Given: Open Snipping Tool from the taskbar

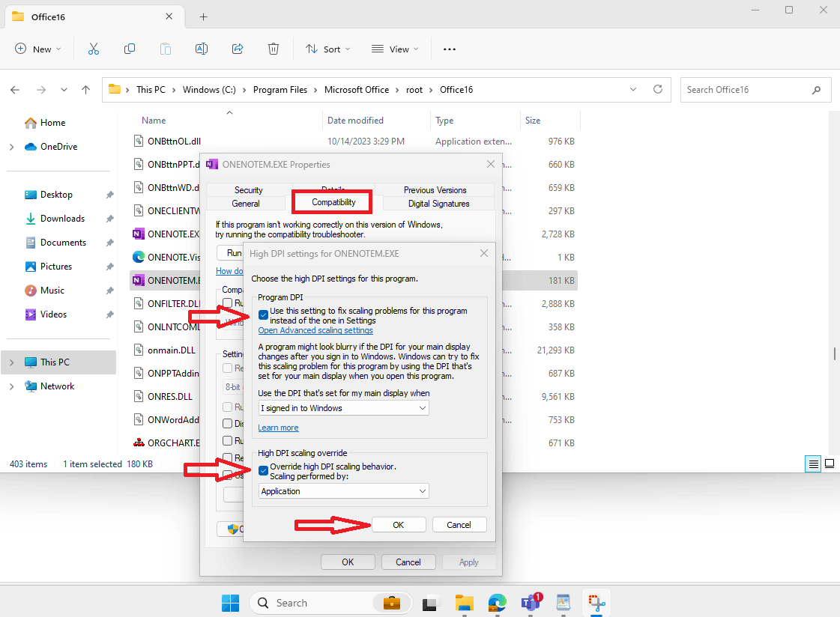Looking at the screenshot, I should 596,603.
